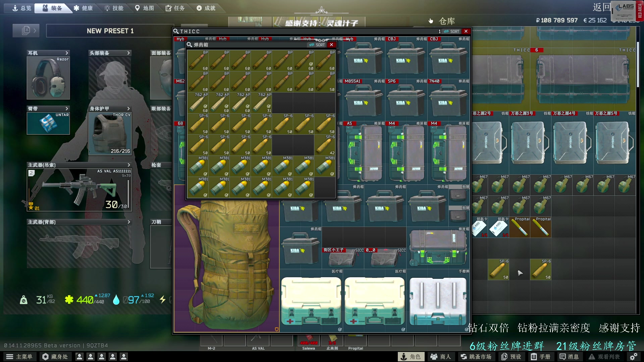Select the KIBA case labeled M855A1
Image resolution: width=644 pixels, height=362 pixels.
pyautogui.click(x=364, y=100)
